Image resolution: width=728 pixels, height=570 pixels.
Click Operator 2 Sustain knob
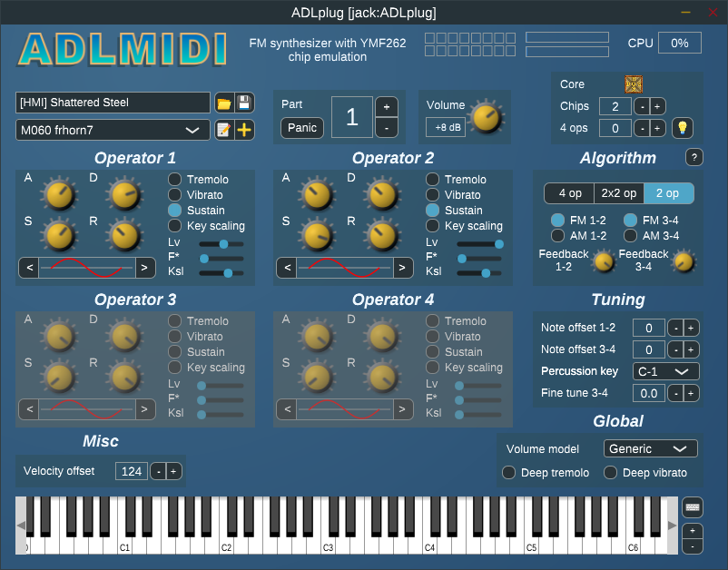pos(317,235)
